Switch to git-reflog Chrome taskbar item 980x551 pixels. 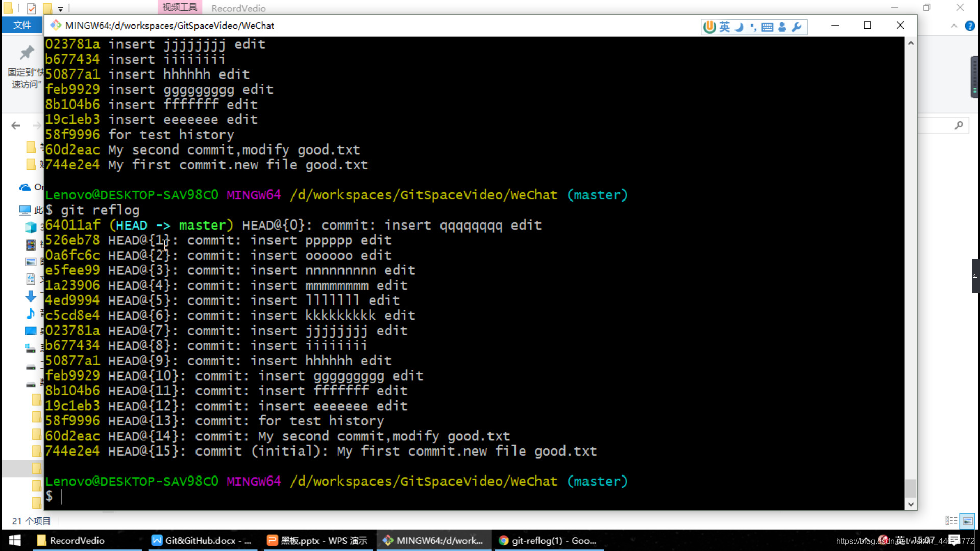pyautogui.click(x=550, y=540)
